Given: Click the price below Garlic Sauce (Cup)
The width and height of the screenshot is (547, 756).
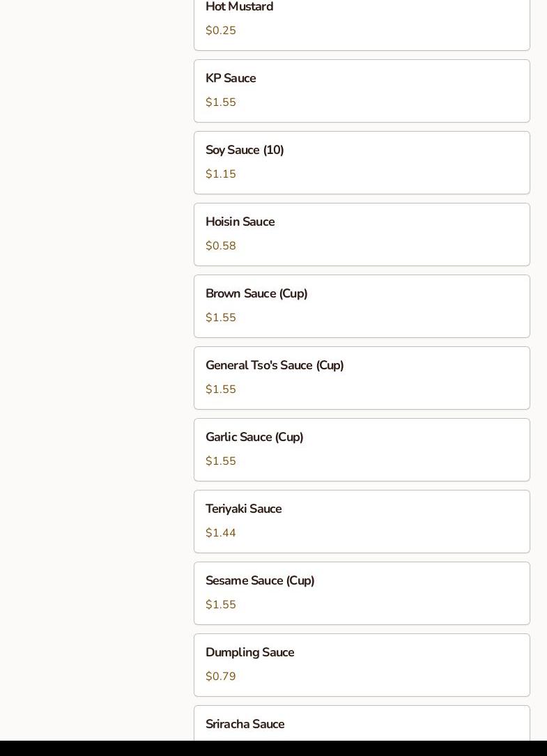Looking at the screenshot, I should click(x=221, y=461).
